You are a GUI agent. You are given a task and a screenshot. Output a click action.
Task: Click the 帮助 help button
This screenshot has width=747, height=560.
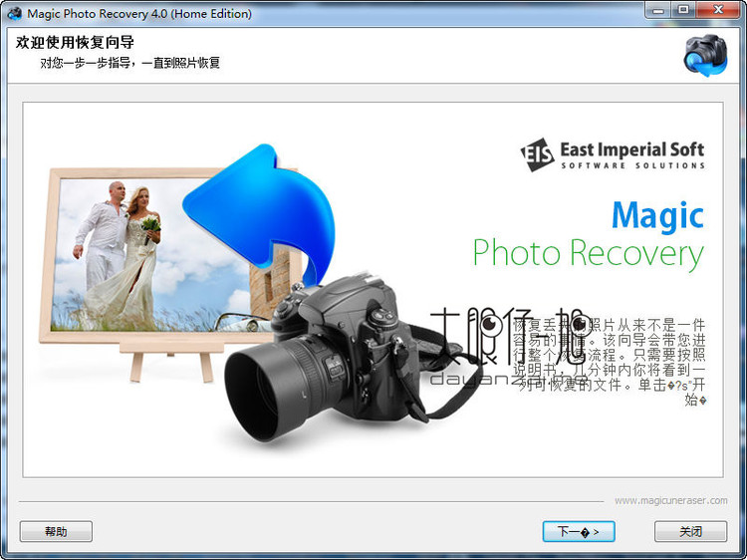pos(56,531)
